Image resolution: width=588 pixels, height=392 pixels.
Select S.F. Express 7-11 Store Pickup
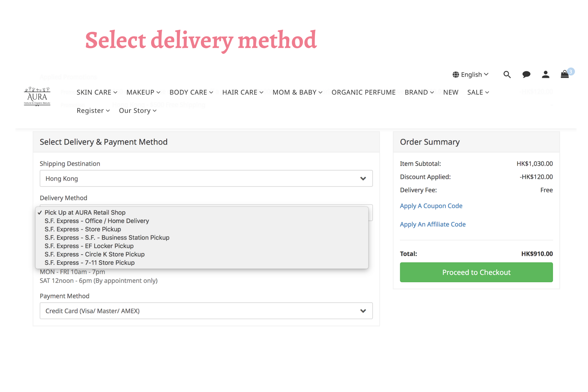pos(89,263)
